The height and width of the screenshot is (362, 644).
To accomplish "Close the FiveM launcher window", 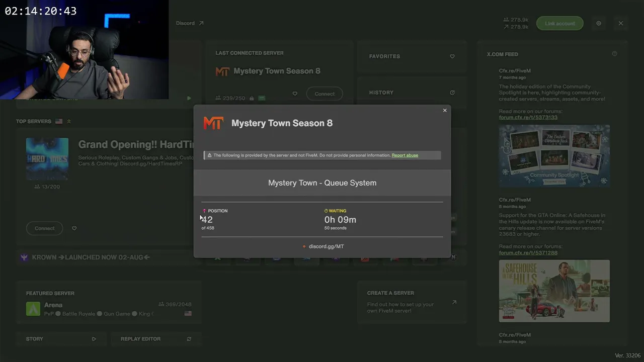I will [621, 23].
